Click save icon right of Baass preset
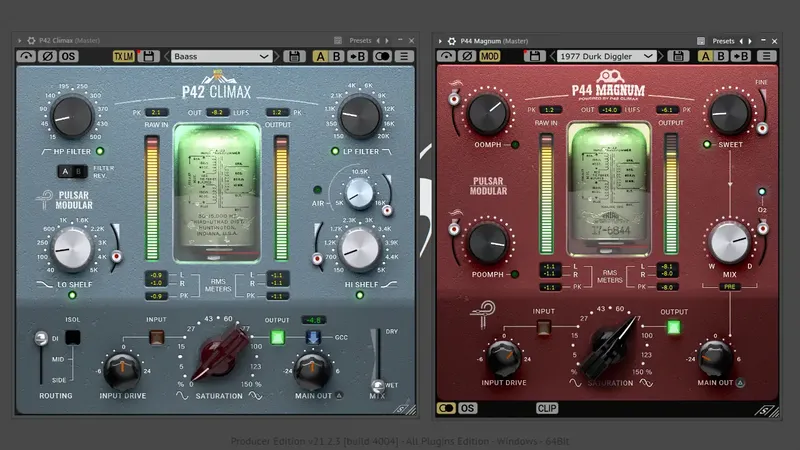 pyautogui.click(x=294, y=56)
